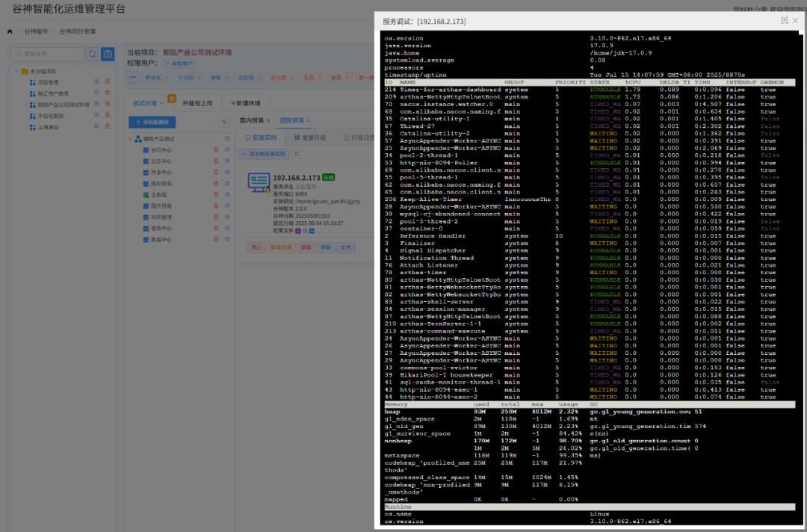This screenshot has height=532, width=807.
Task: Switch to the 升级包上传 tab
Action: [197, 103]
